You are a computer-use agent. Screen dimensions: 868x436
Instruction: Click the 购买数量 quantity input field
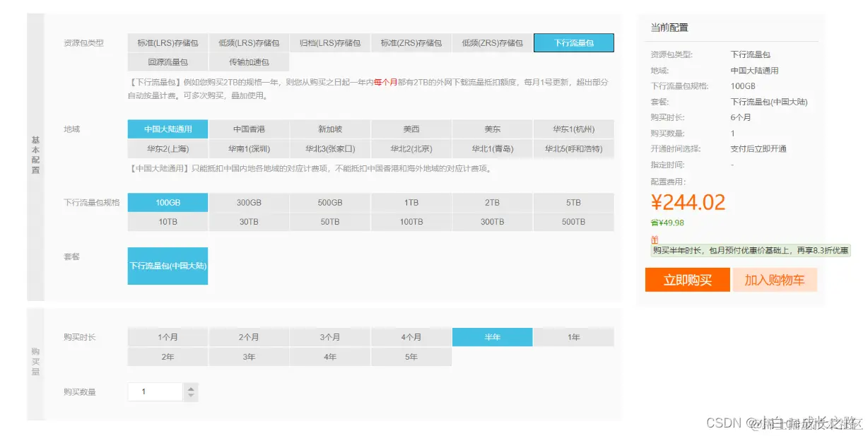(x=156, y=392)
